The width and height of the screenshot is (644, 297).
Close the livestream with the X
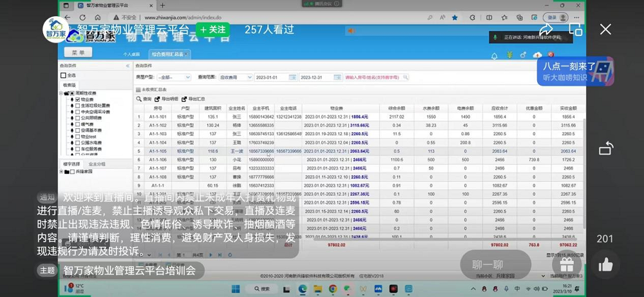click(x=605, y=29)
